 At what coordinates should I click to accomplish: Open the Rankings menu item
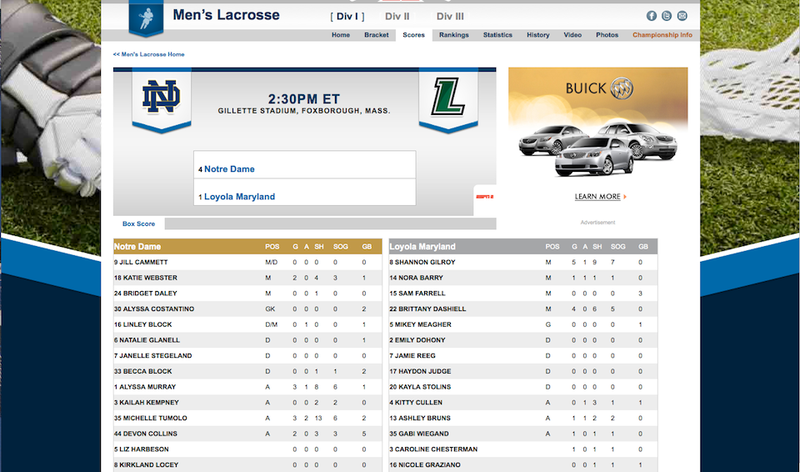coord(454,35)
